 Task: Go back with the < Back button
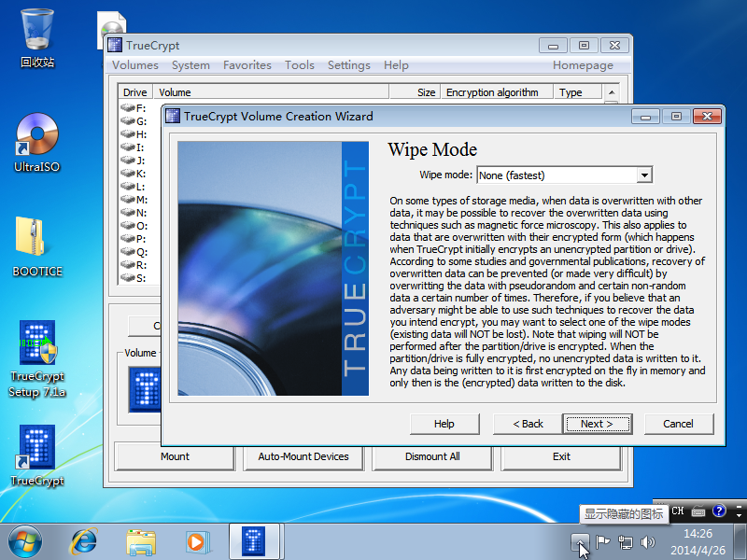click(528, 424)
